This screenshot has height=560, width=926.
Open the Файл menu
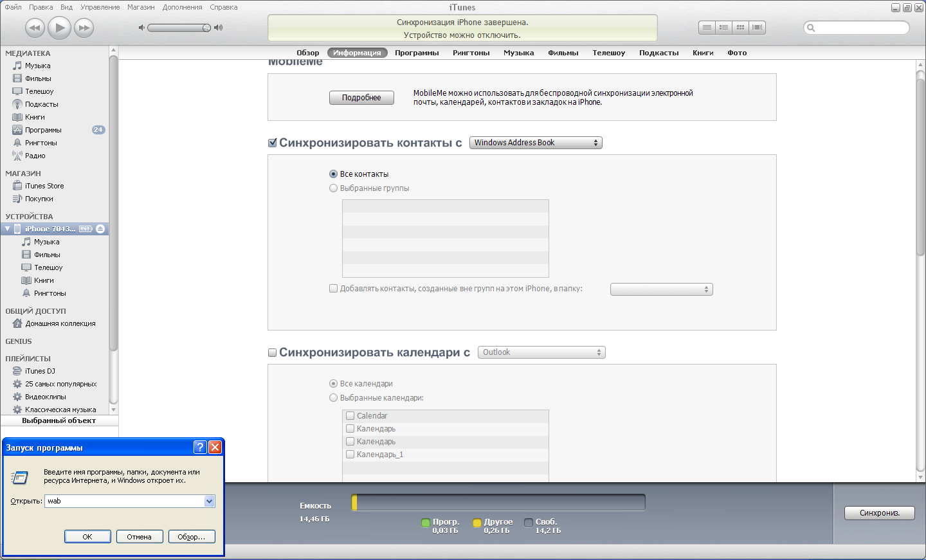pos(13,7)
